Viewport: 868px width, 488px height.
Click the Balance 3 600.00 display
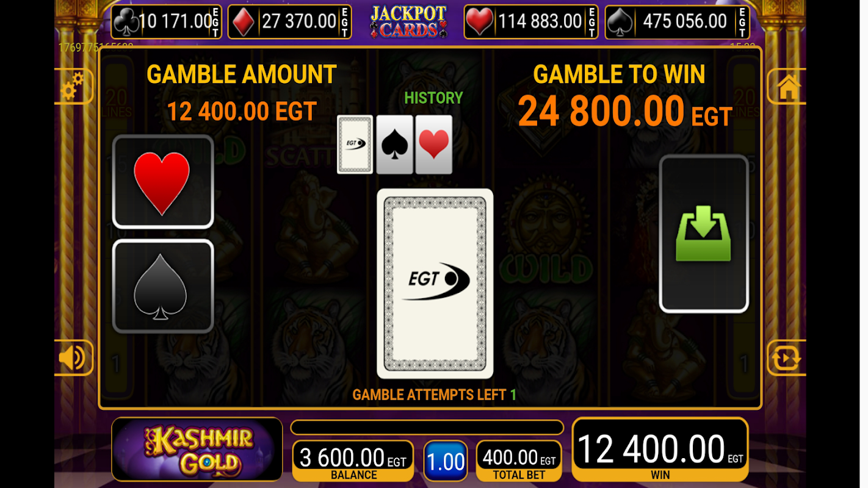click(x=353, y=462)
